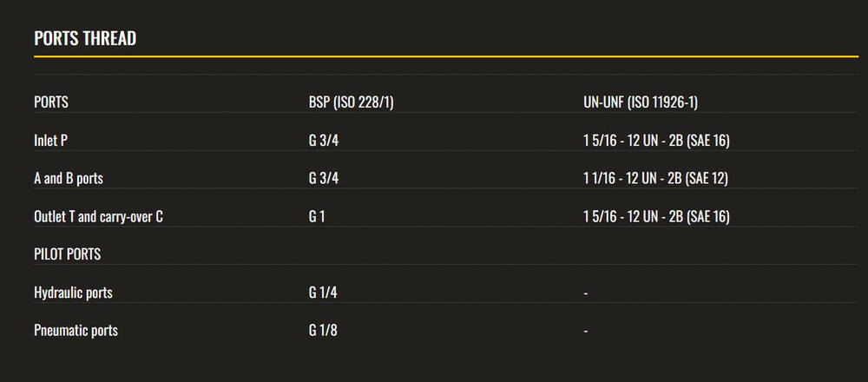The width and height of the screenshot is (868, 382).
Task: Click the PORTS THREAD section heading
Action: (85, 39)
